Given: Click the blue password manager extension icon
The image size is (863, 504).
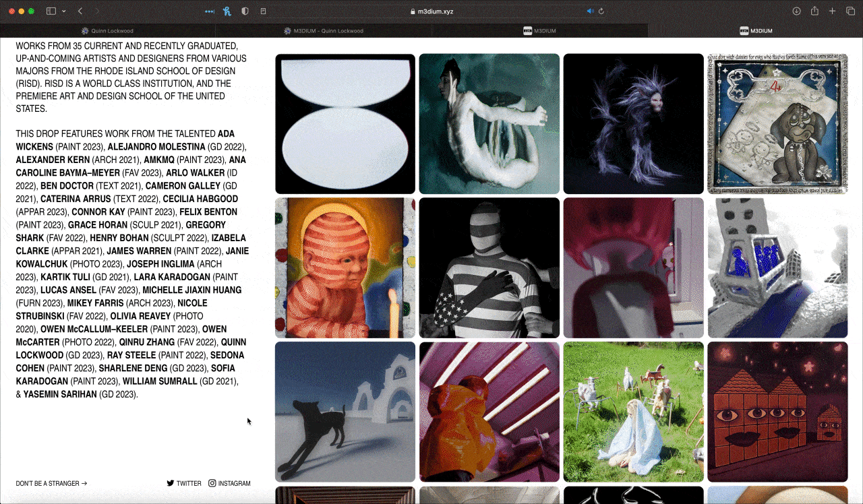Looking at the screenshot, I should tap(210, 11).
